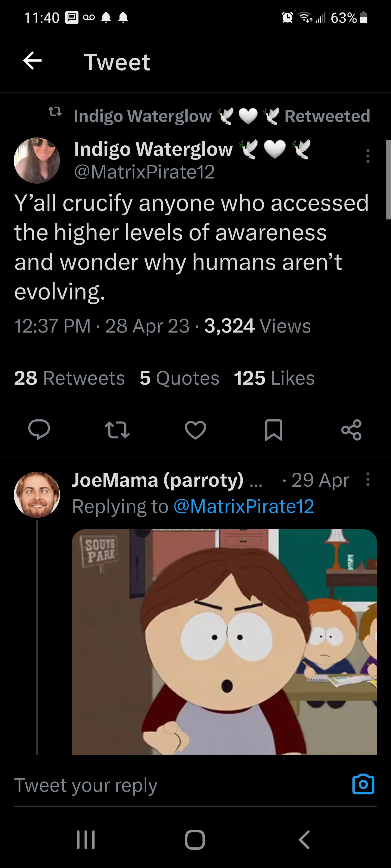Open the South Park GIF in reply

tap(224, 642)
